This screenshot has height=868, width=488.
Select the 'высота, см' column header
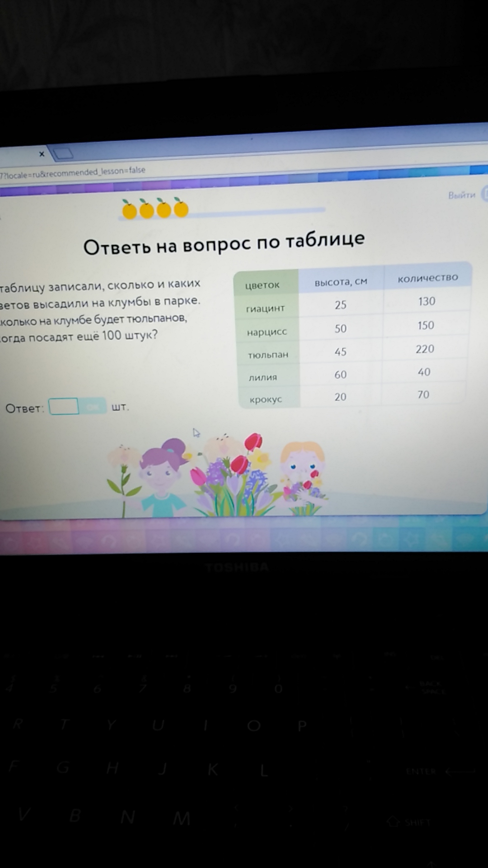tap(341, 282)
